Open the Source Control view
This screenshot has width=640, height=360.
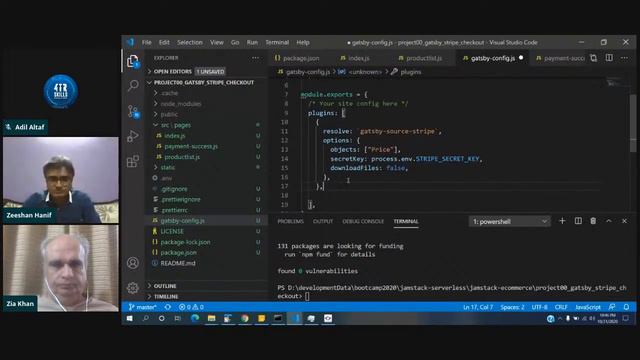coord(133,111)
